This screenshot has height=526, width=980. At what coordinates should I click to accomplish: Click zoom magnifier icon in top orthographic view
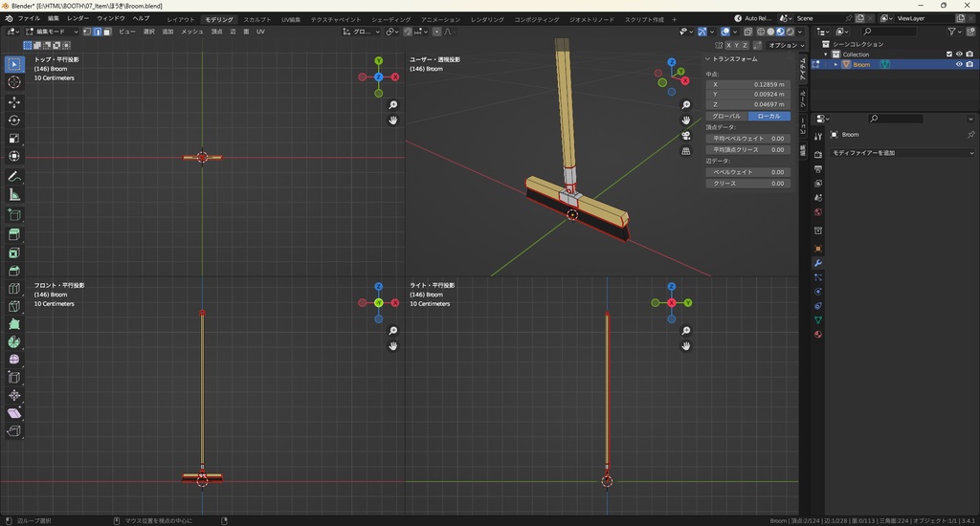click(x=392, y=104)
